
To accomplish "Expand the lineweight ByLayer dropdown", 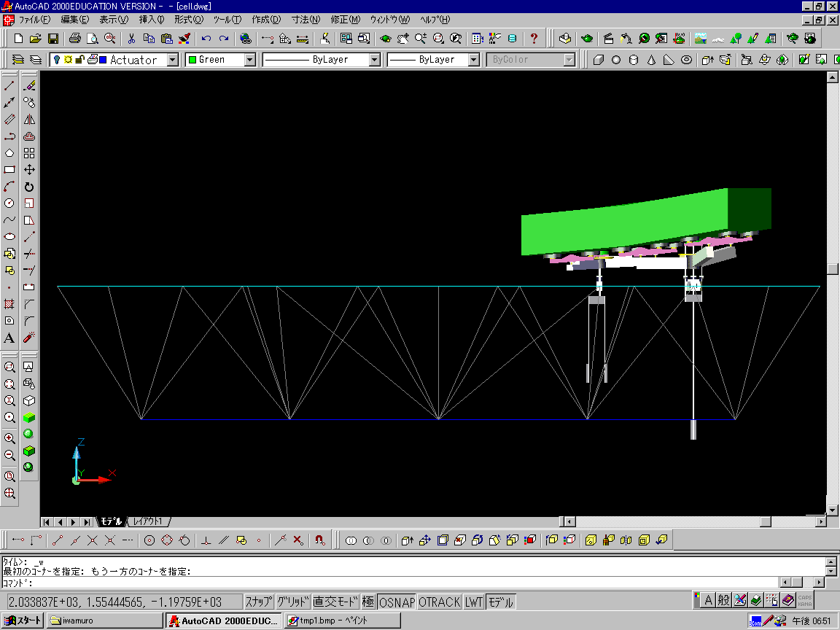I will point(473,60).
